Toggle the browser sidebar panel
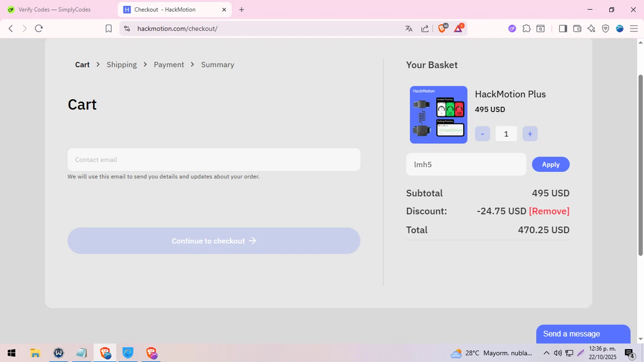 pyautogui.click(x=563, y=28)
